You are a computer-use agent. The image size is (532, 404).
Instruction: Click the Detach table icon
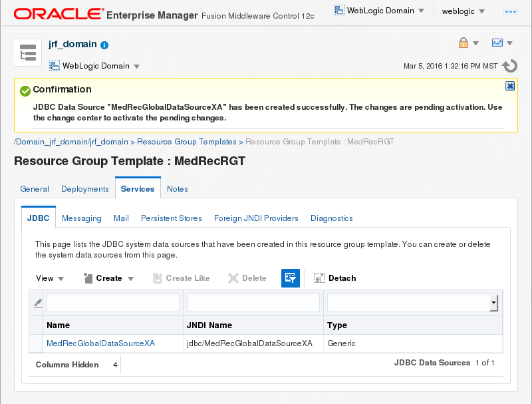(319, 278)
